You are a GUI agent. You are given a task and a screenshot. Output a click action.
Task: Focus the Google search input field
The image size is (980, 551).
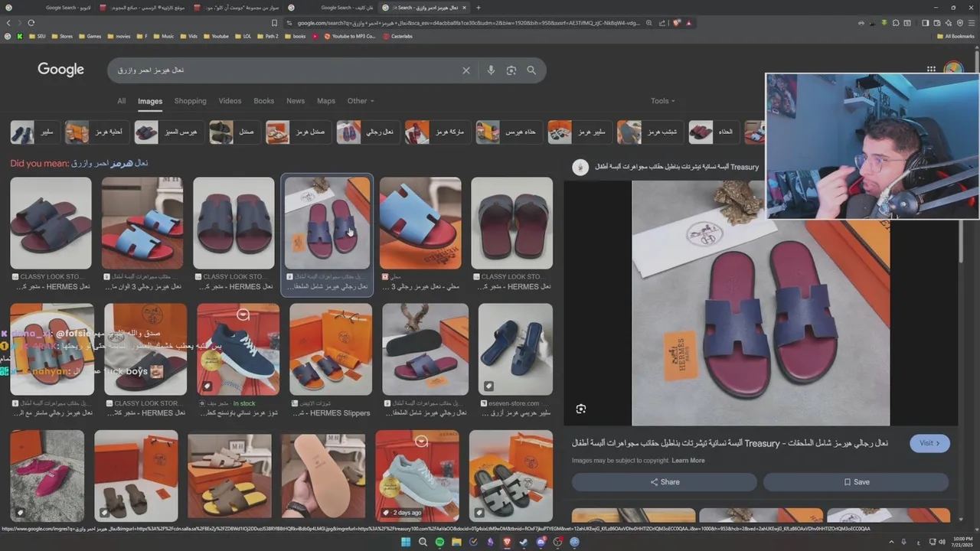pyautogui.click(x=283, y=70)
